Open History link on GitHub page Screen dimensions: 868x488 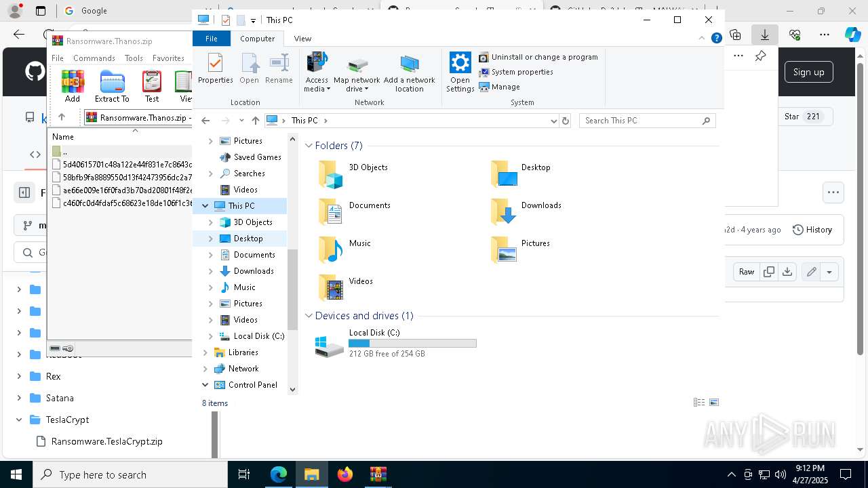[x=812, y=230]
